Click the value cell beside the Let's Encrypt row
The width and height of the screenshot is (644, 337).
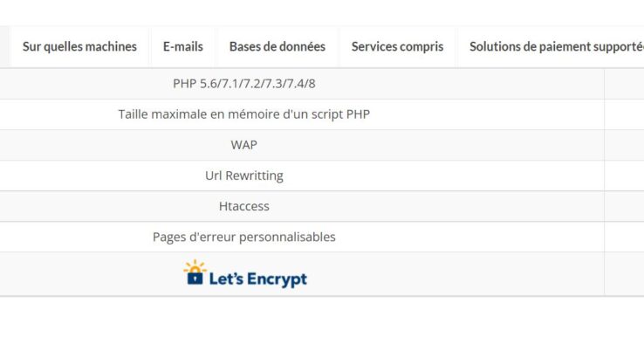click(x=624, y=274)
